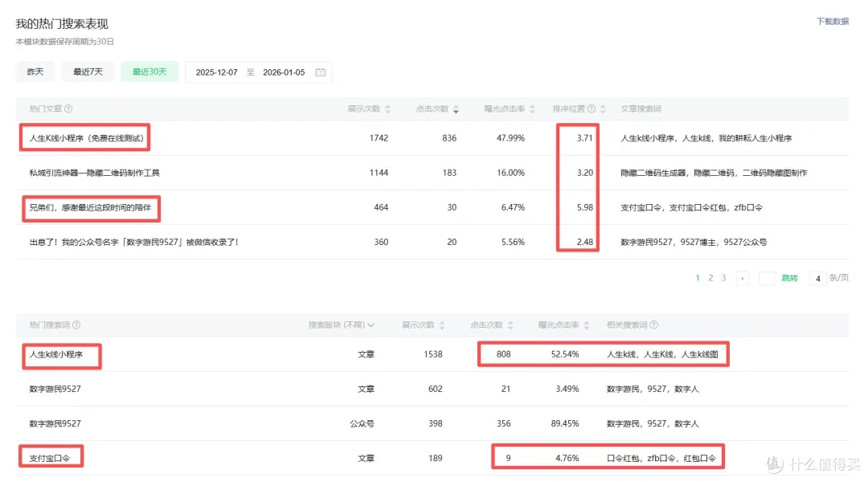
Task: Select 数字游民9527 row with 文章 section
Action: [x=432, y=389]
